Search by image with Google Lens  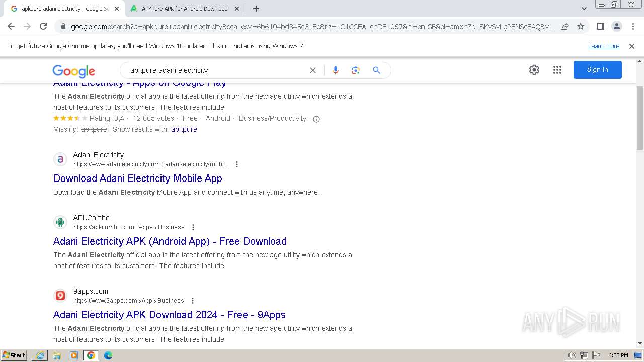tap(356, 70)
